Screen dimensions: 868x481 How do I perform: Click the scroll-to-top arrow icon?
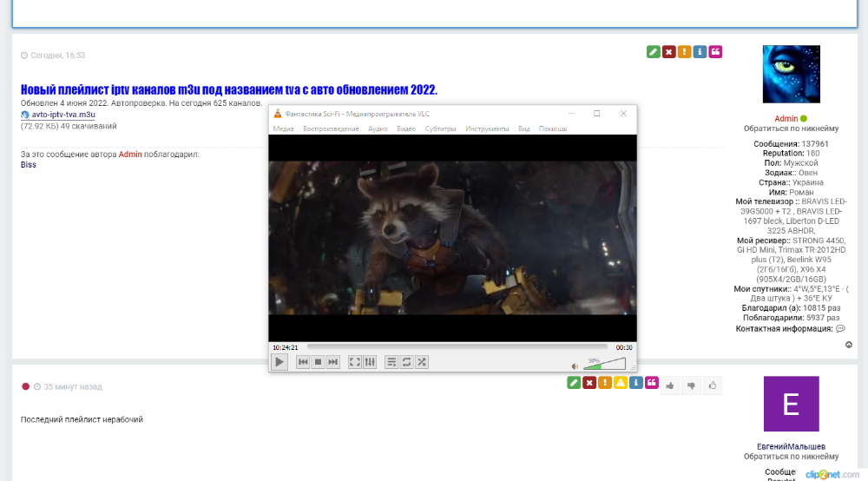[x=849, y=345]
